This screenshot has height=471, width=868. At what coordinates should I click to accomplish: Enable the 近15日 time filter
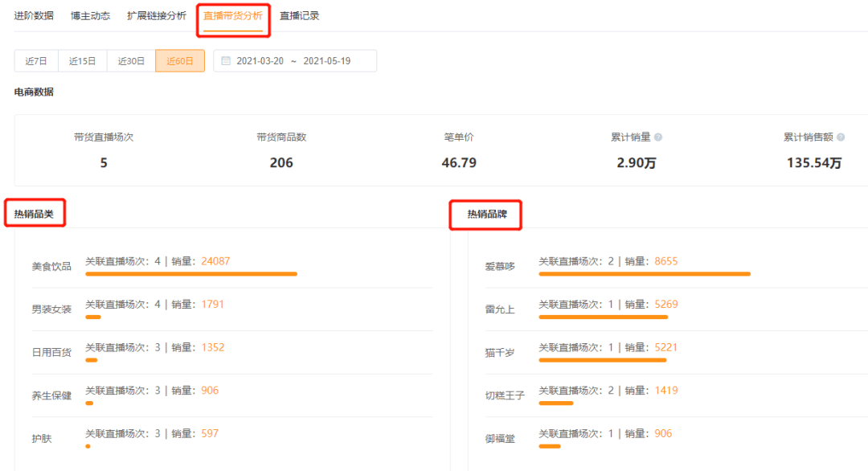click(82, 60)
